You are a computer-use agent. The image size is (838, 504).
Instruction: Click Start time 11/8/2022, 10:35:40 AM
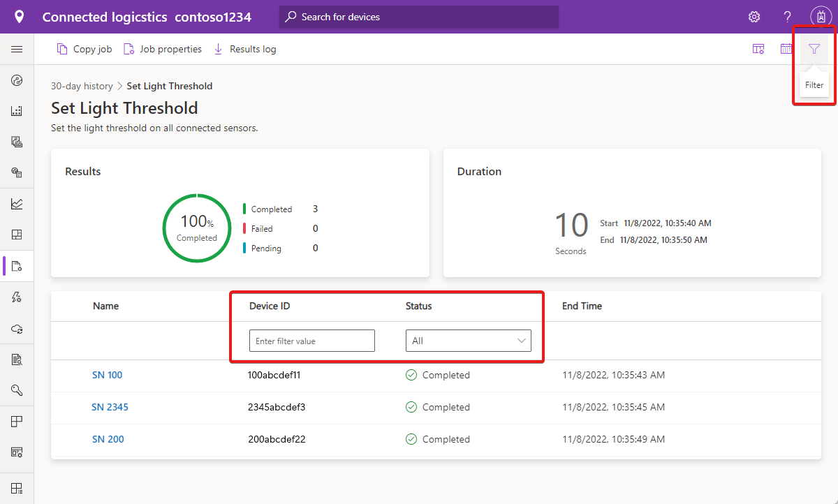[666, 223]
